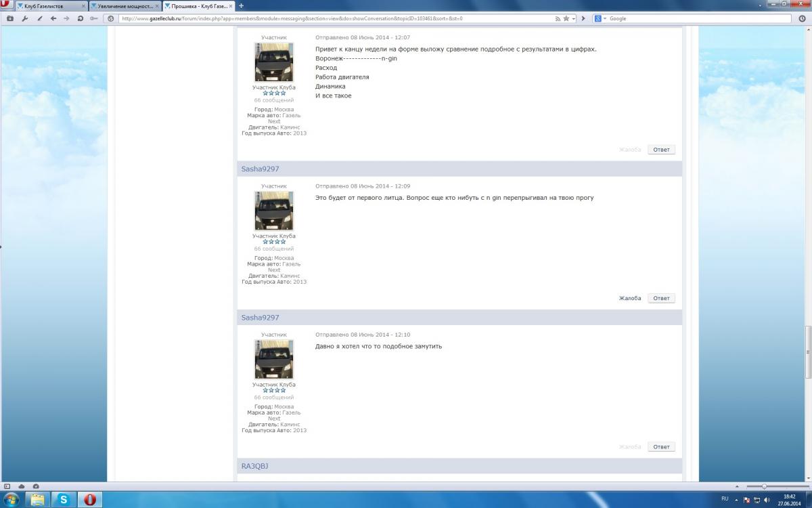Click the Opera menu button
Viewport: 812px width, 508px height.
5,5
